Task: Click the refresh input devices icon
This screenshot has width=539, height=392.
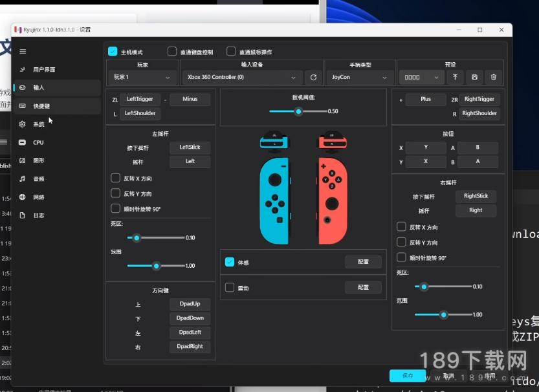Action: (313, 78)
